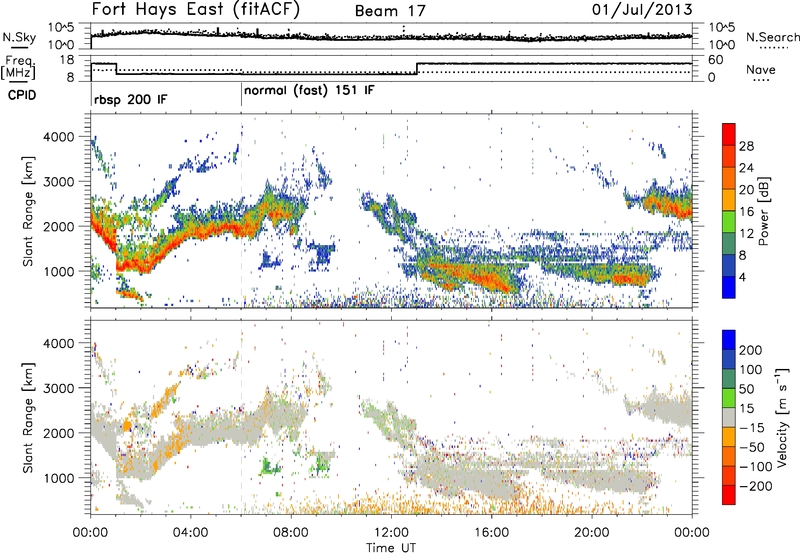The image size is (800, 554).
Task: Click the 'rbsp 200 IF' CPID text
Action: pos(130,99)
